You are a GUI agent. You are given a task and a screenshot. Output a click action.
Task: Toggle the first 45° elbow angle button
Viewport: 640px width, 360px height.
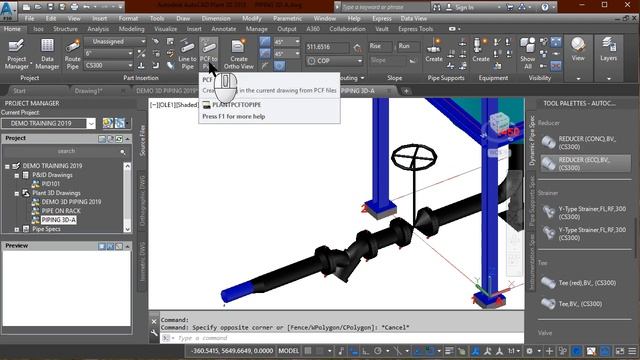point(265,42)
